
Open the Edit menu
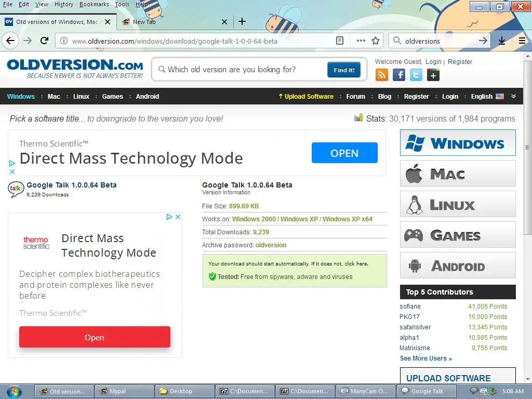pos(24,4)
